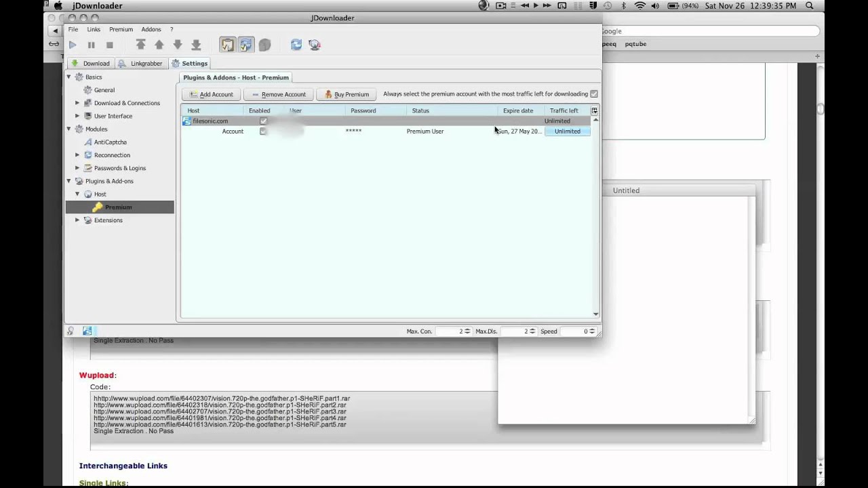
Task: Expand Download & Connections tree node
Action: pos(77,103)
